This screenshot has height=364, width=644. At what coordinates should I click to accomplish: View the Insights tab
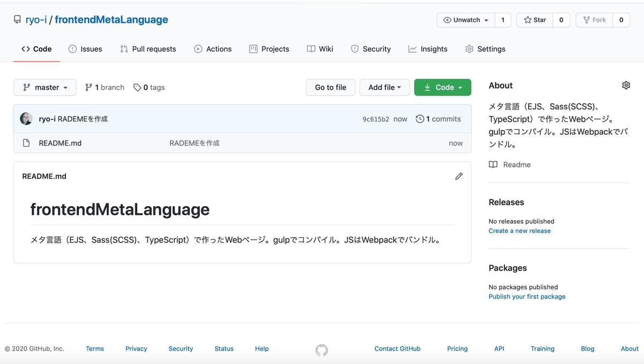[428, 49]
